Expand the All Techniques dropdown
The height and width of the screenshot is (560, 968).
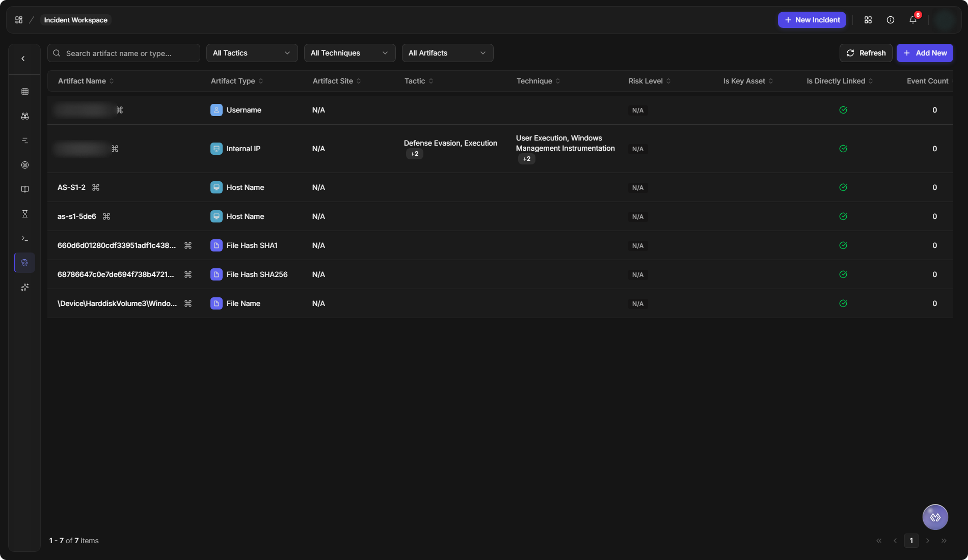[x=349, y=53]
